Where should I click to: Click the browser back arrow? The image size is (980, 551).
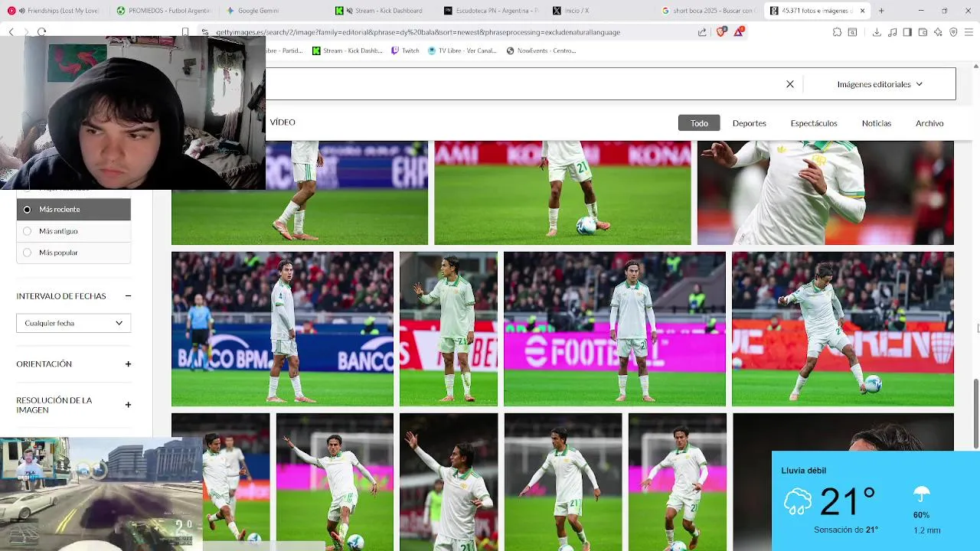coord(11,32)
